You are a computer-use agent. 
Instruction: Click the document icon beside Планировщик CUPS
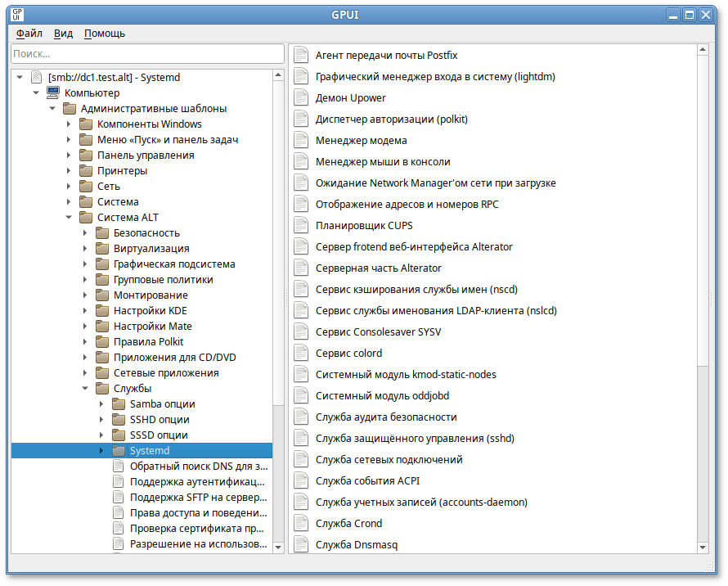300,225
